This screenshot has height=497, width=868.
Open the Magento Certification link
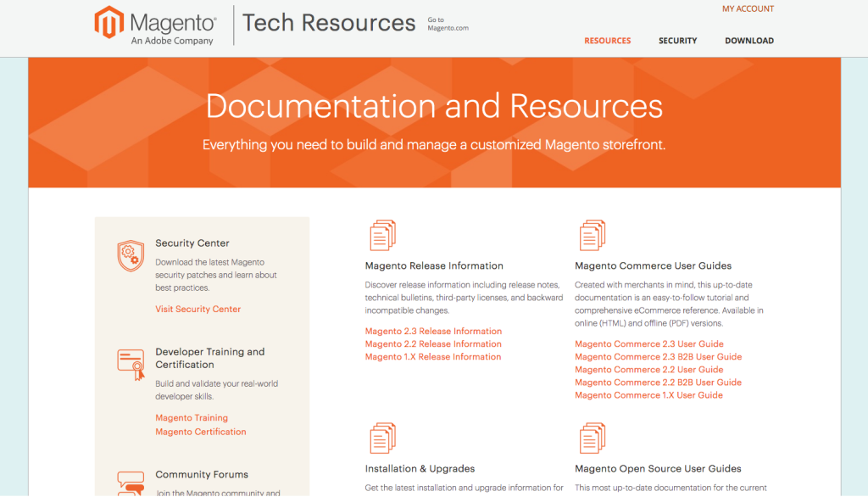(x=200, y=432)
